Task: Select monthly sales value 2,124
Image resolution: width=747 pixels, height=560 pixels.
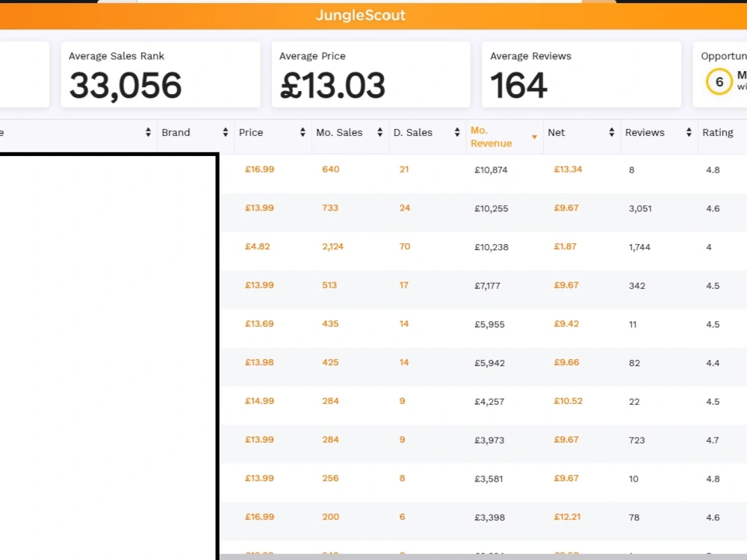Action: 332,246
